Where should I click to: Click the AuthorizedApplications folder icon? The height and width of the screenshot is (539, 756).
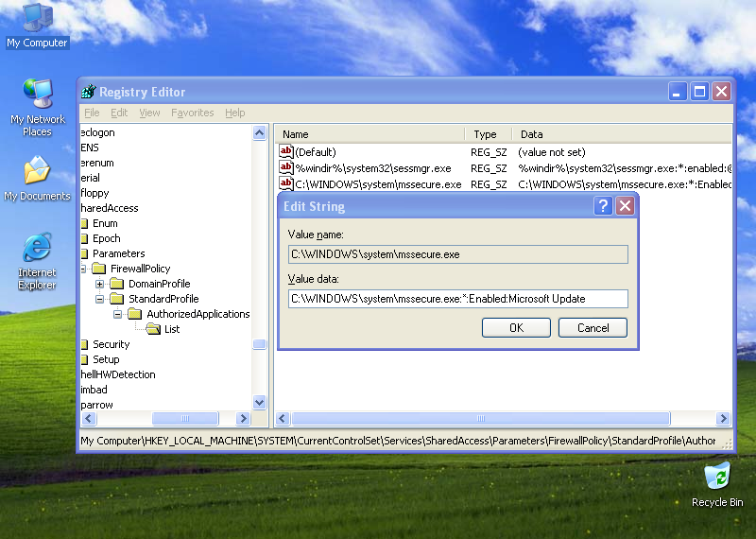pyautogui.click(x=134, y=314)
